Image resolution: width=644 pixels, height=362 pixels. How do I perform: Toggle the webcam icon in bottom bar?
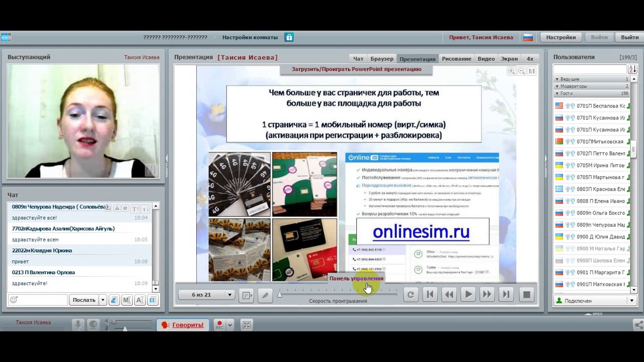93,325
